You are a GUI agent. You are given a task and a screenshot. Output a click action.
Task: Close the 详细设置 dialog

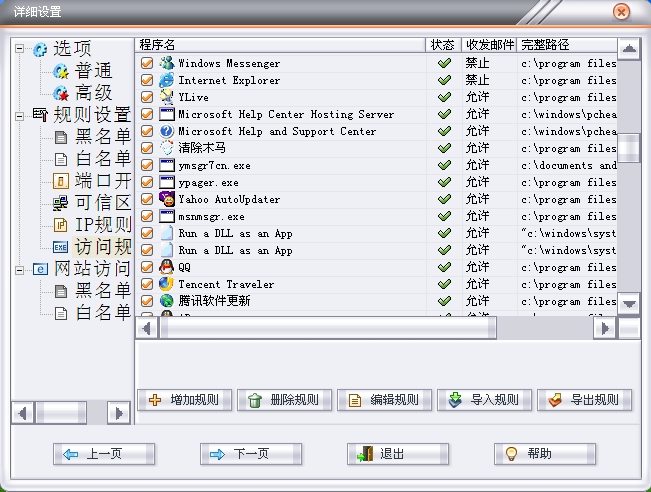[x=622, y=12]
